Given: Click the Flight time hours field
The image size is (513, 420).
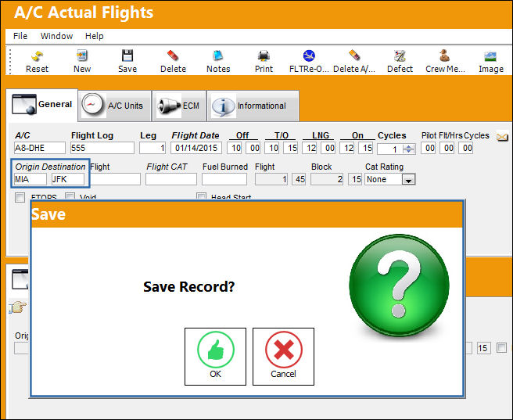Looking at the screenshot, I should pyautogui.click(x=271, y=179).
